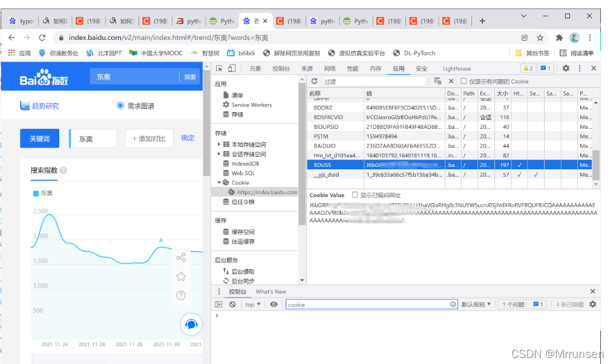613x364 pixels.
Task: Open the top context dropdown
Action: point(253,304)
